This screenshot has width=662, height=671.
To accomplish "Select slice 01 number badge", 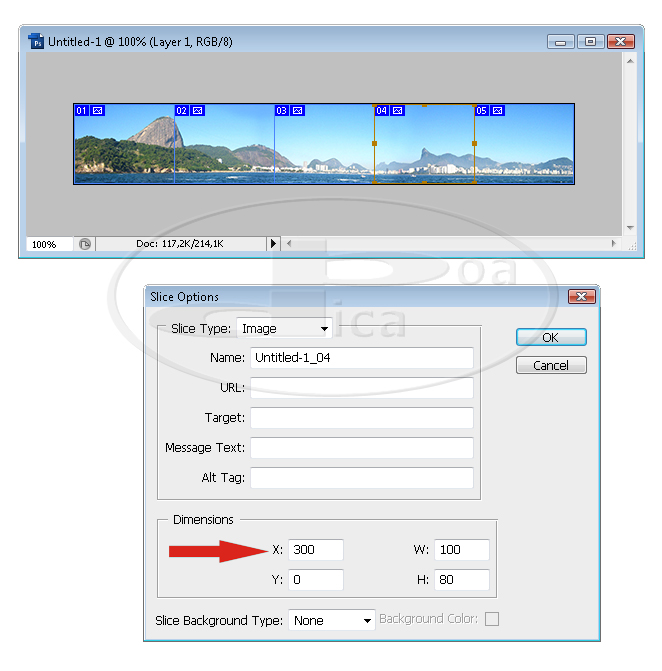I will pos(81,111).
